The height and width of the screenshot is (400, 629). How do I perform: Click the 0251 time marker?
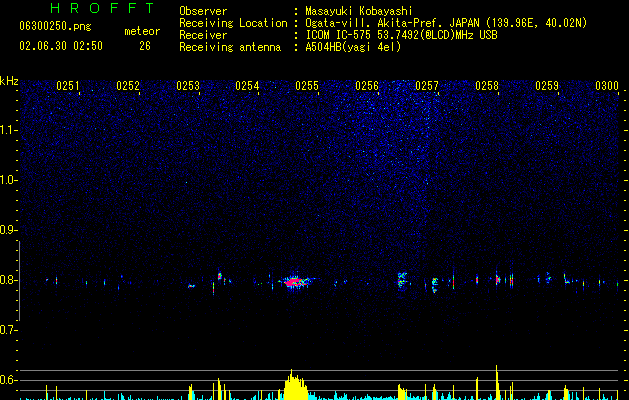(x=67, y=86)
